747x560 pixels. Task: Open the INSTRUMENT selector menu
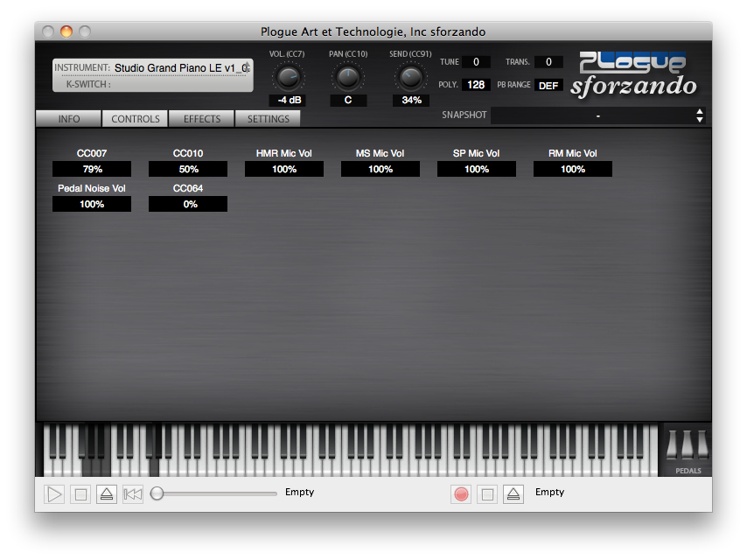click(x=152, y=68)
